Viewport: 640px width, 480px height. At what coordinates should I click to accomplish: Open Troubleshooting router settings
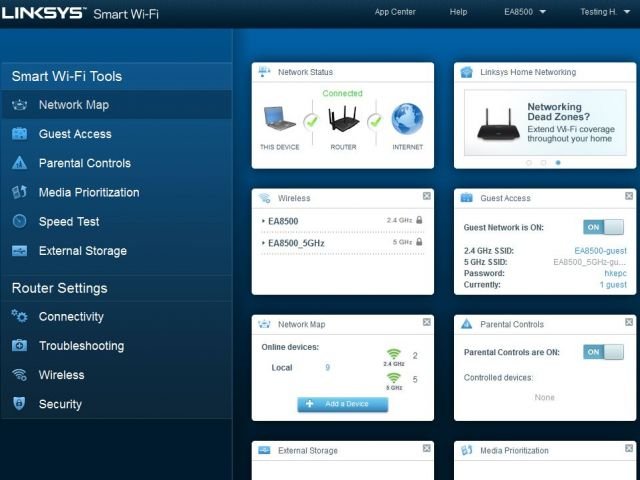(x=116, y=346)
